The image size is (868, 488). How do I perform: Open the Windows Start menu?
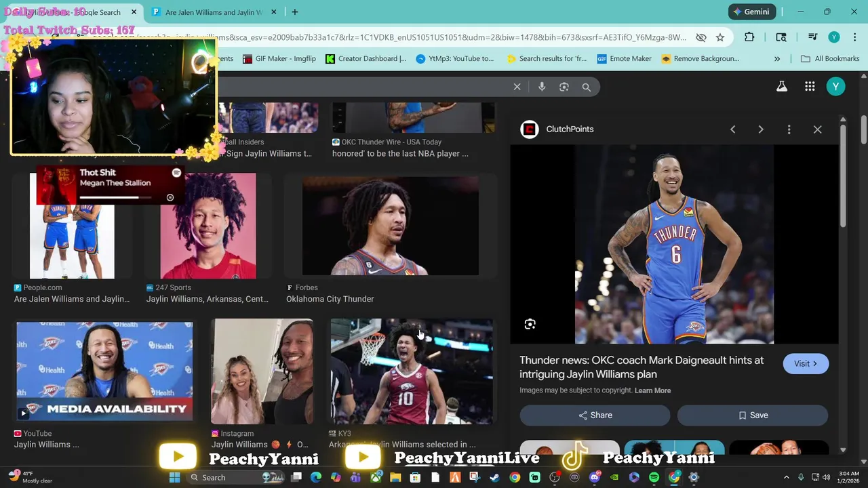174,477
